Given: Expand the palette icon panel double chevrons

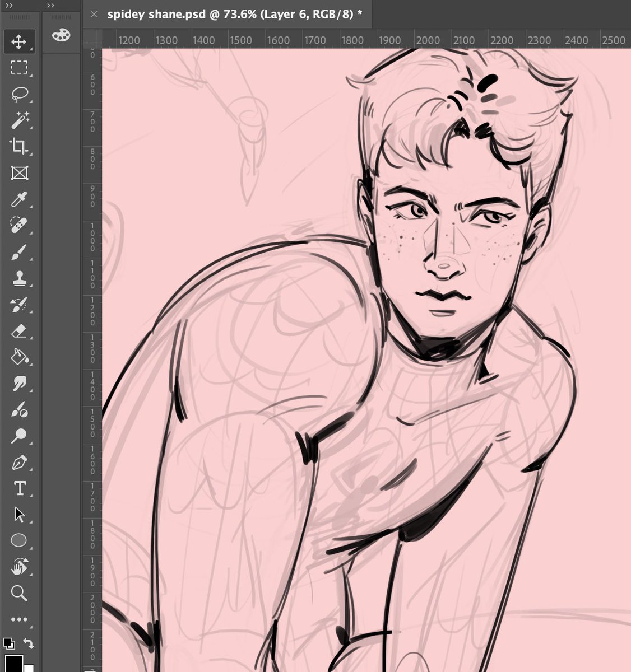Looking at the screenshot, I should [50, 6].
